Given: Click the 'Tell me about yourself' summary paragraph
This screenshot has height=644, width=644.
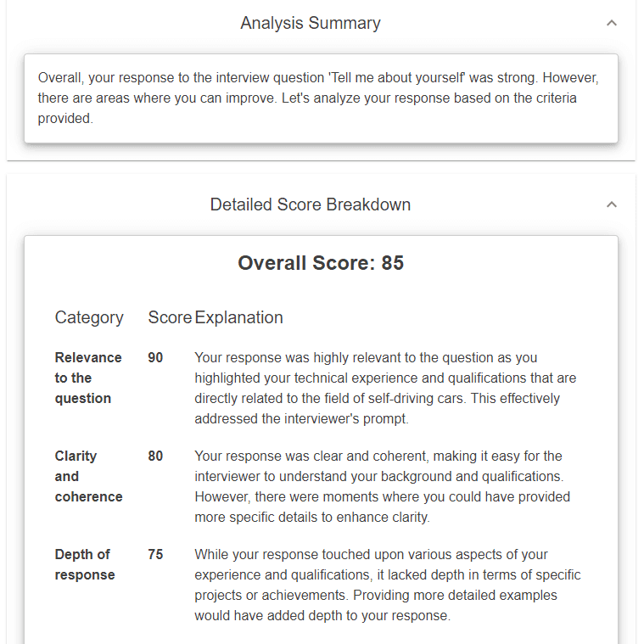Looking at the screenshot, I should point(318,98).
